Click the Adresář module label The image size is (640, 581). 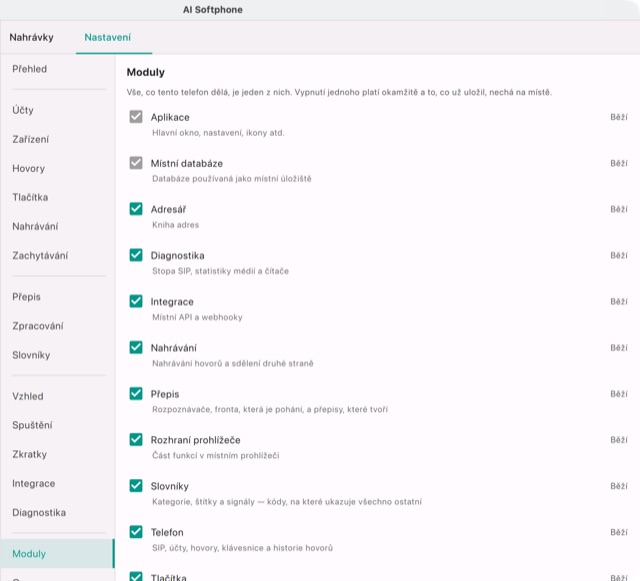(168, 209)
